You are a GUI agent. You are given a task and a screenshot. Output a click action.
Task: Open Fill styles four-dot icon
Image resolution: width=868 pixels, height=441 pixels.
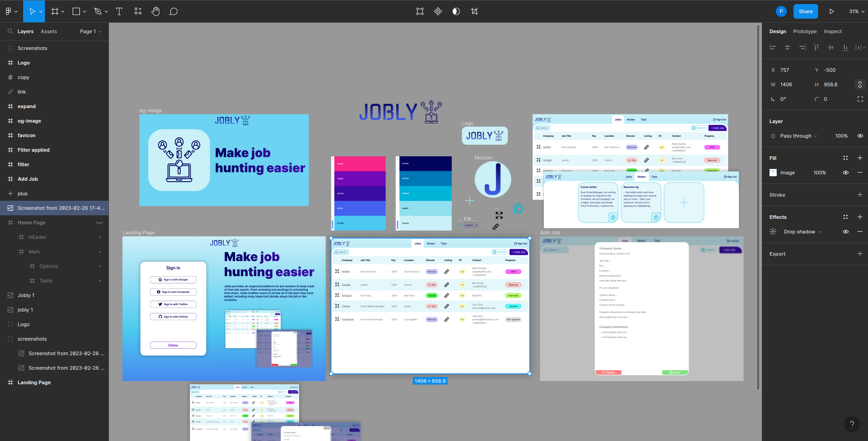[845, 158]
